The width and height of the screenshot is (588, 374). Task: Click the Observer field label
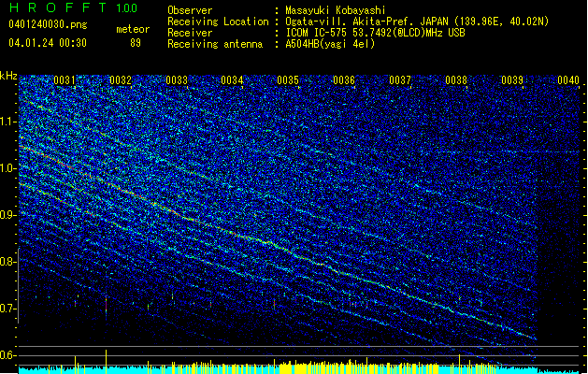(x=190, y=10)
